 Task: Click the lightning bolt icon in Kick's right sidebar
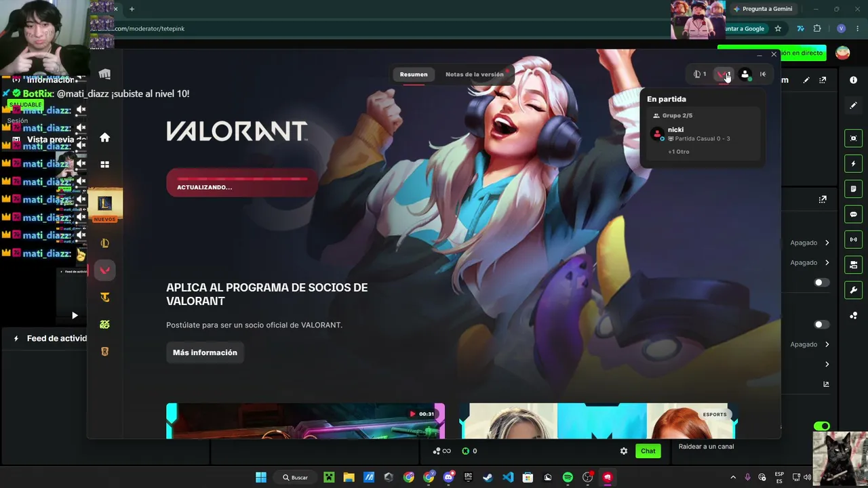tap(853, 163)
